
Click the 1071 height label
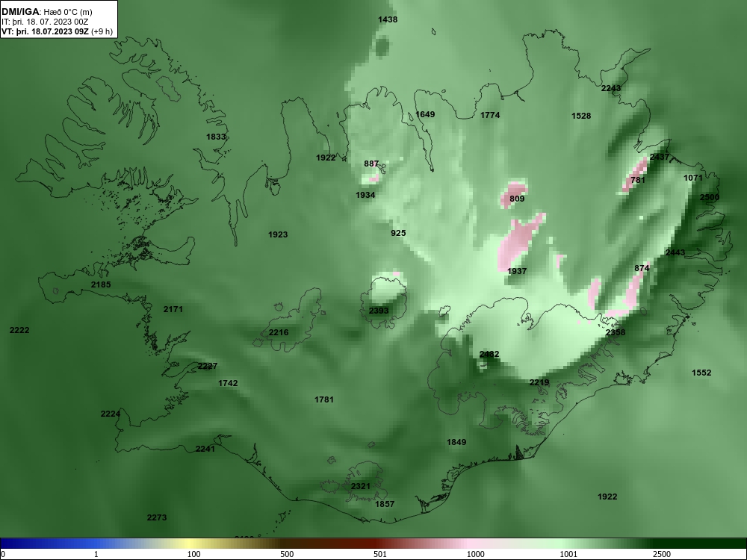[693, 178]
